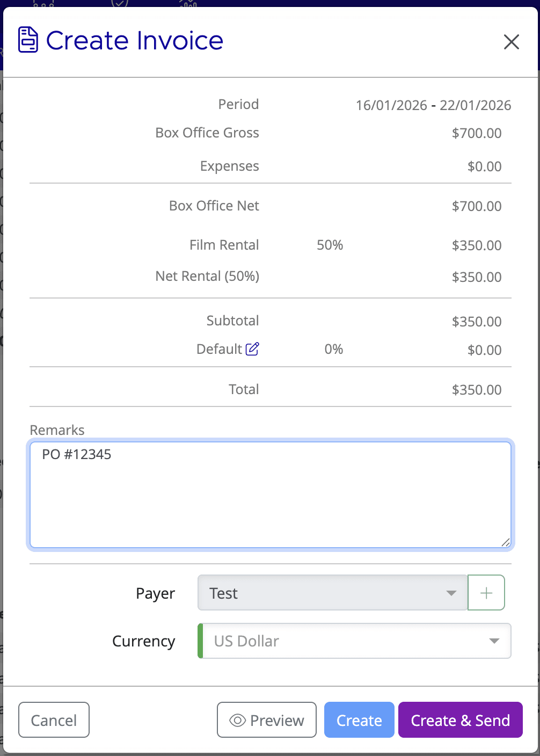The height and width of the screenshot is (756, 540).
Task: Close the Create Invoice dialog
Action: tap(511, 42)
